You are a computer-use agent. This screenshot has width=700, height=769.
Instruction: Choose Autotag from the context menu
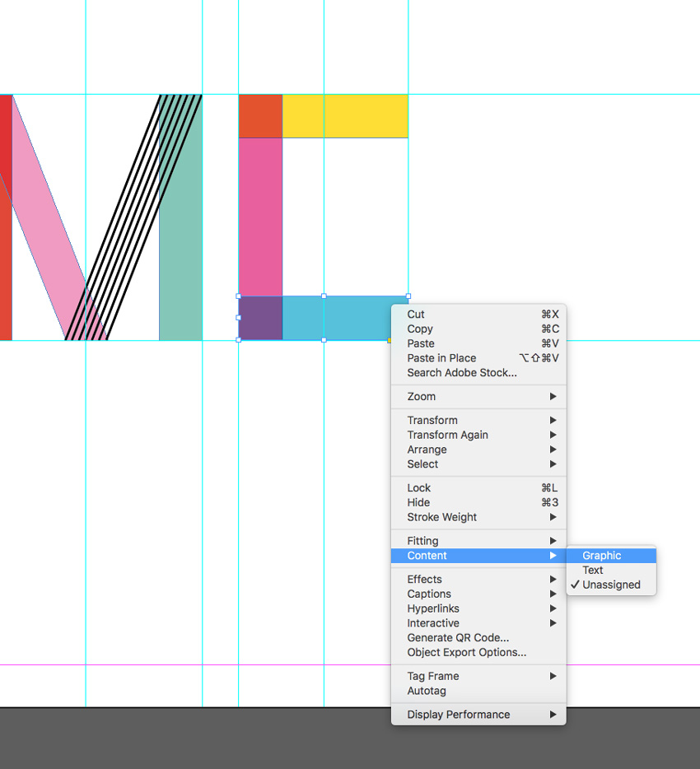tap(427, 692)
